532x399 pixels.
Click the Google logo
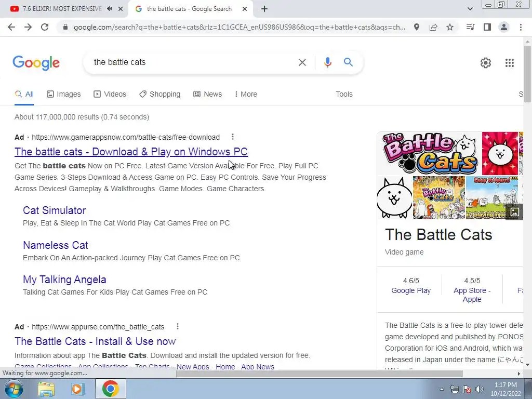pos(36,63)
